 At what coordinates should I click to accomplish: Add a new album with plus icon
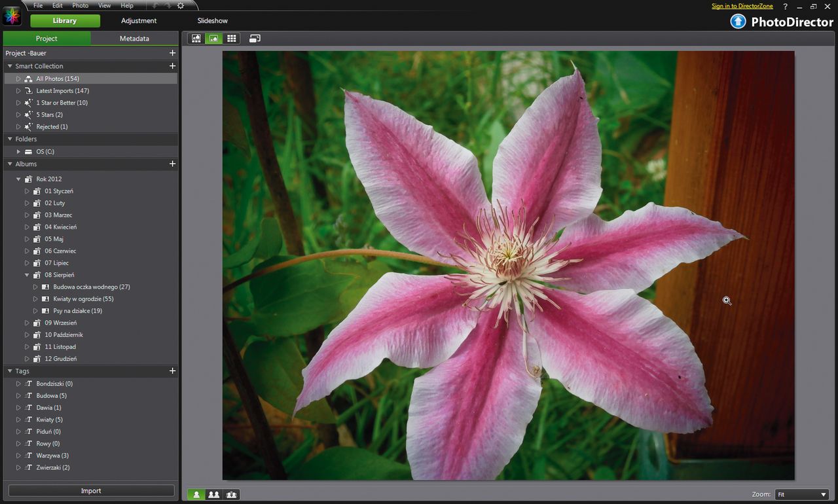172,164
